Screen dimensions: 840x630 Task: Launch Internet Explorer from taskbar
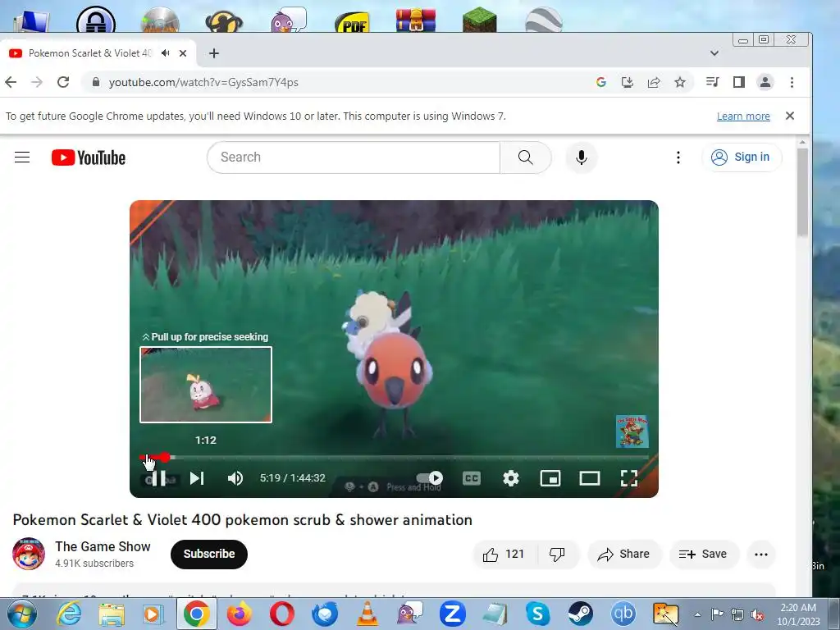(69, 614)
